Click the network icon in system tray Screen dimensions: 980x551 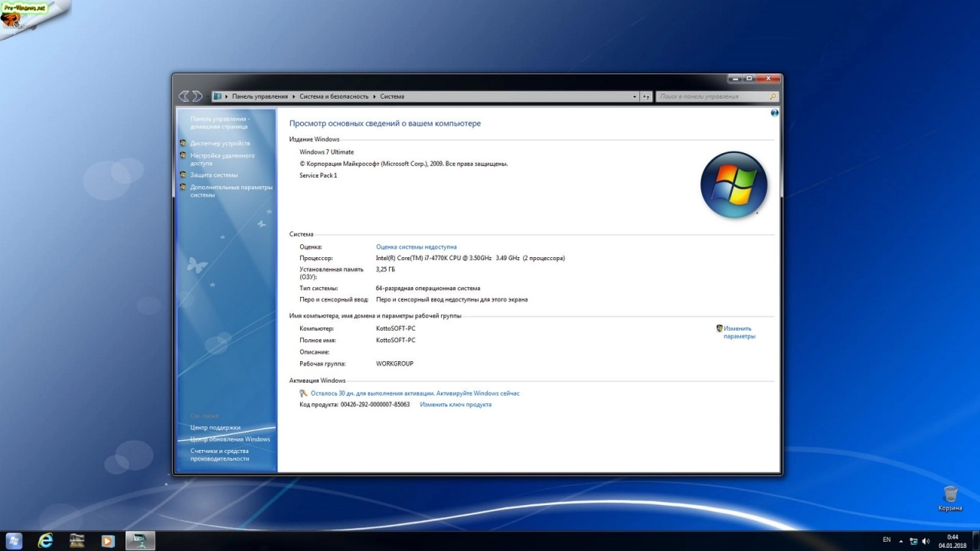913,540
